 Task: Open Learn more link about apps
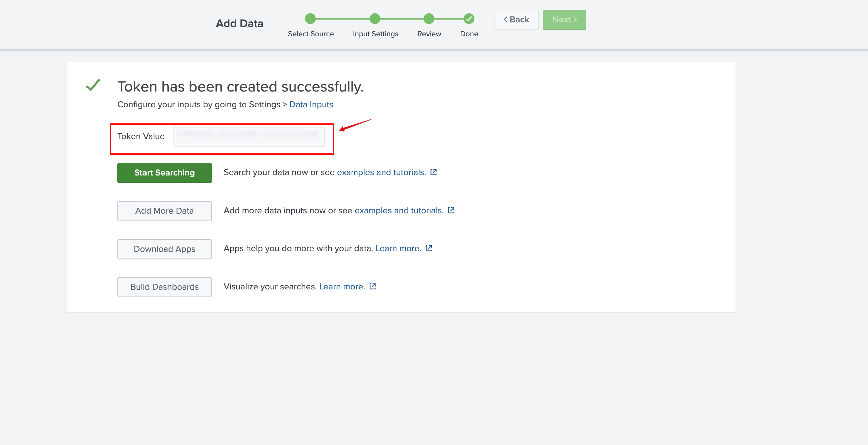click(x=398, y=248)
